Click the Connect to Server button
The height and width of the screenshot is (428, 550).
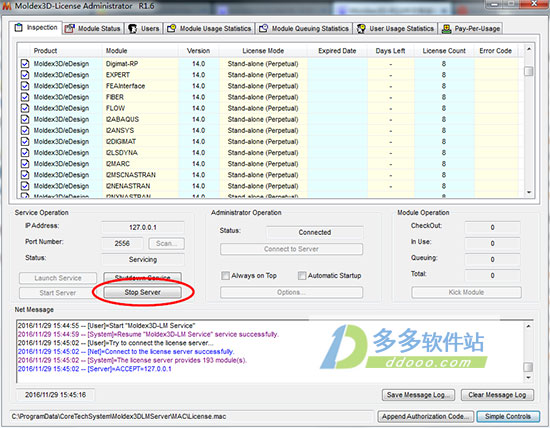coord(291,249)
